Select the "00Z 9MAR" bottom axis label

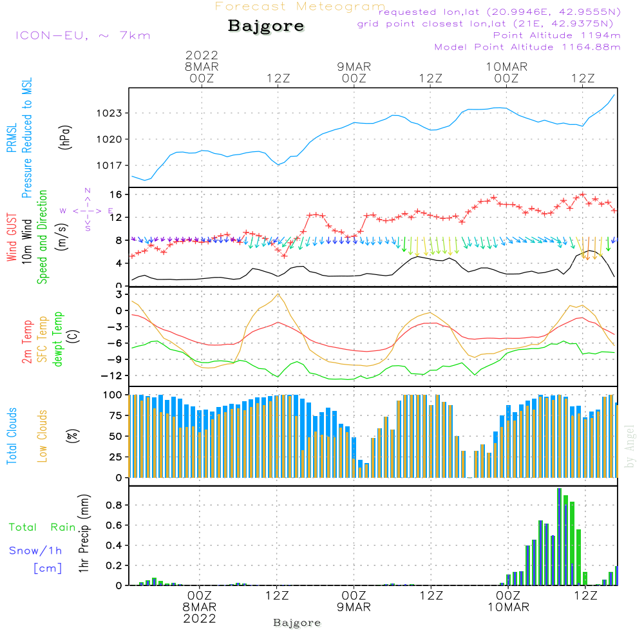[354, 601]
